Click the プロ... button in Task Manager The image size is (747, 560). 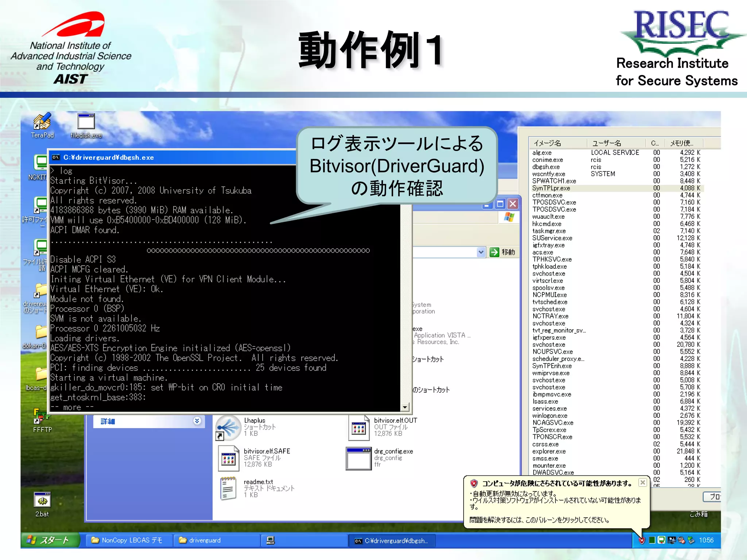[x=712, y=497]
